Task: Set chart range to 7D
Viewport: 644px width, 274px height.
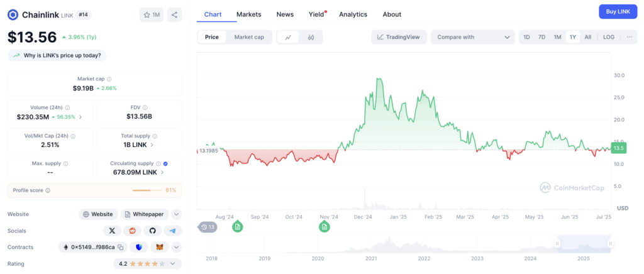Action: [541, 37]
